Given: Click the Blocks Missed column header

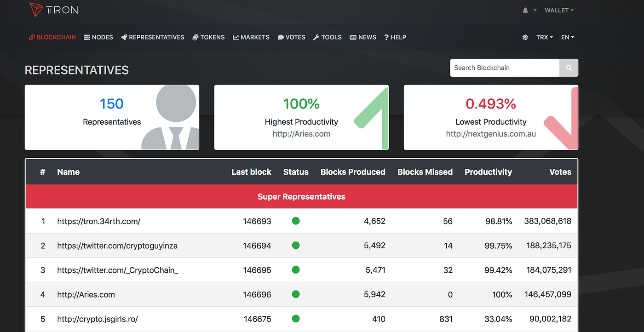Looking at the screenshot, I should [425, 172].
